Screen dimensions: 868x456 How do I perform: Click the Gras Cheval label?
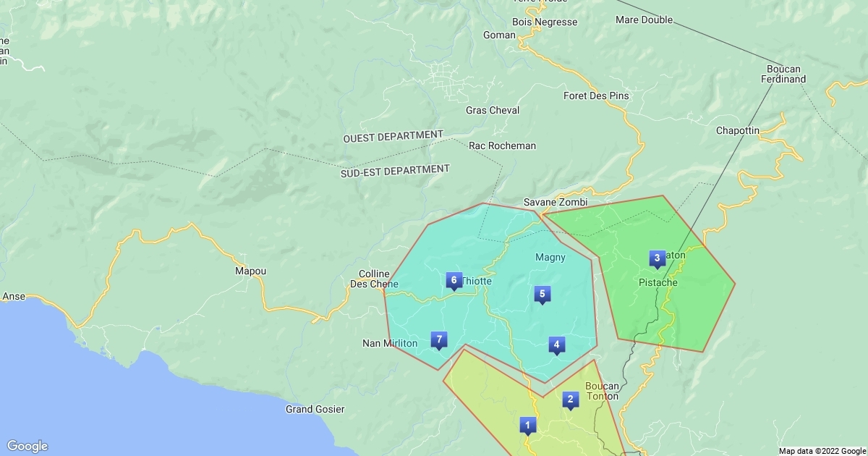(x=493, y=110)
